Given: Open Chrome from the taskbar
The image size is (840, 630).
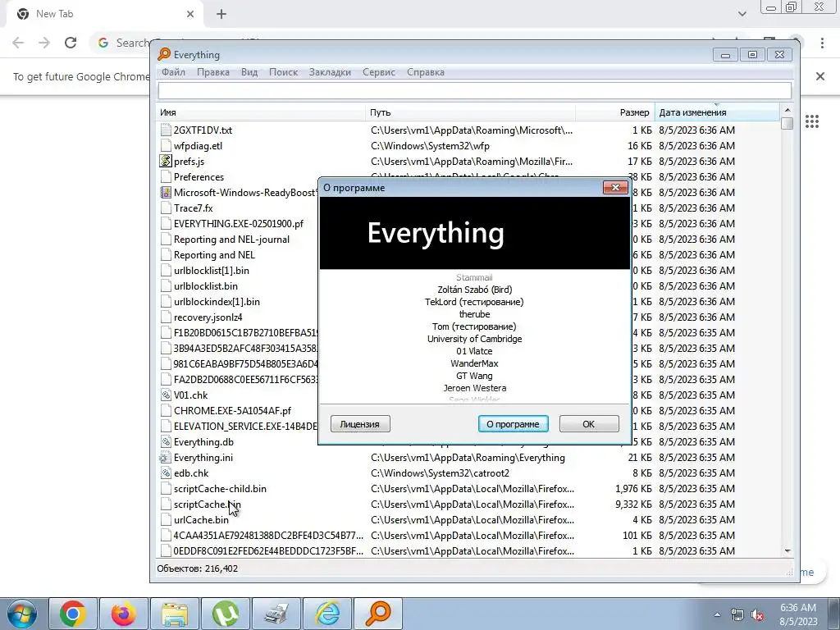Looking at the screenshot, I should tap(73, 614).
